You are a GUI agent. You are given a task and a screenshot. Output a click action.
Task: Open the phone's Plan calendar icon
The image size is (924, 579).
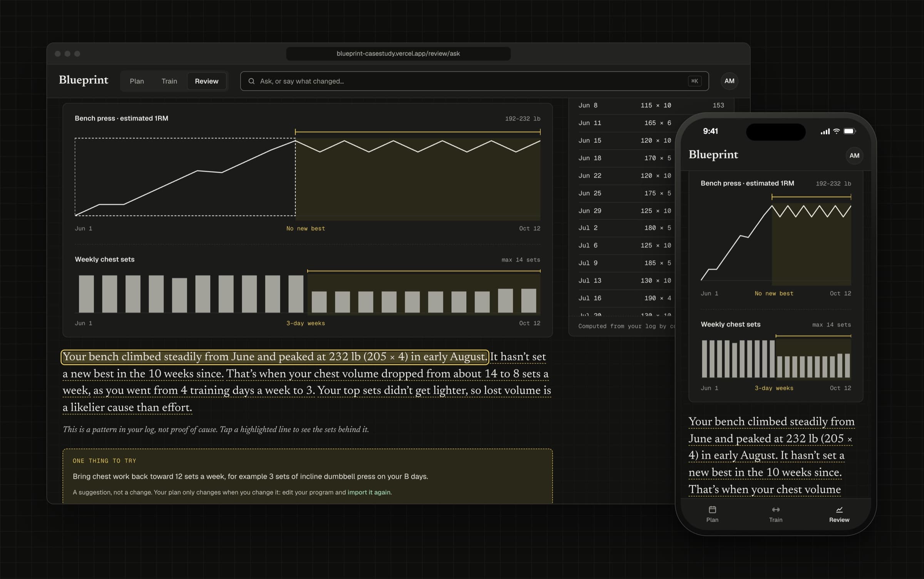712,510
